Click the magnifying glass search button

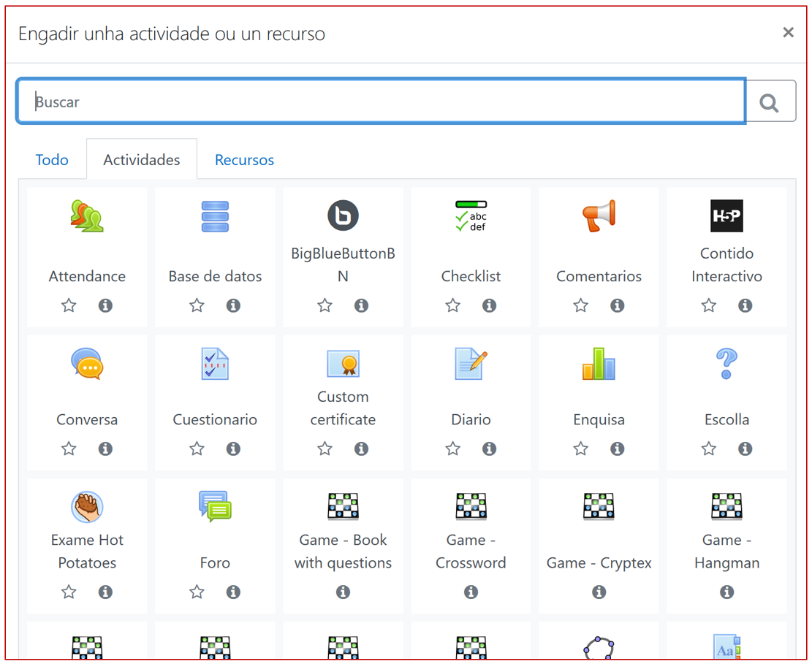click(769, 102)
